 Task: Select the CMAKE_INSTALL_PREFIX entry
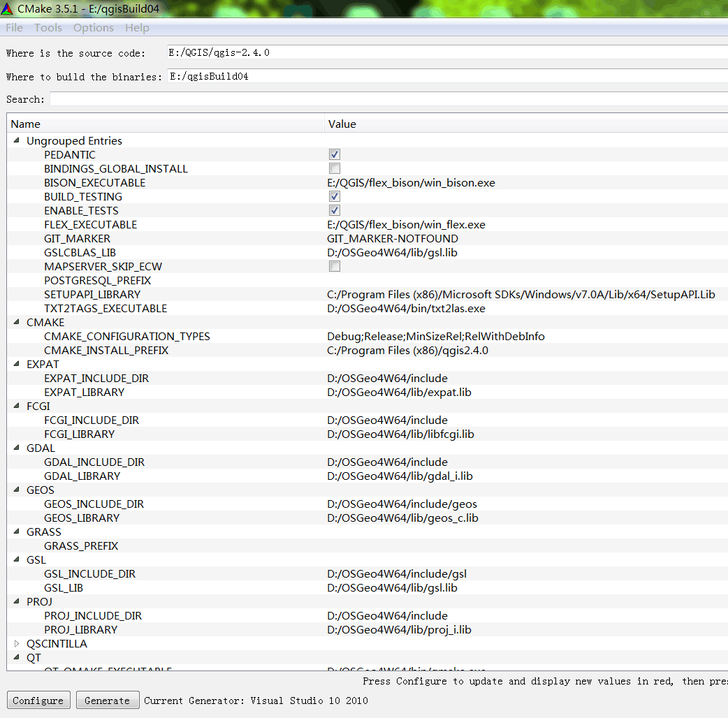pos(106,351)
